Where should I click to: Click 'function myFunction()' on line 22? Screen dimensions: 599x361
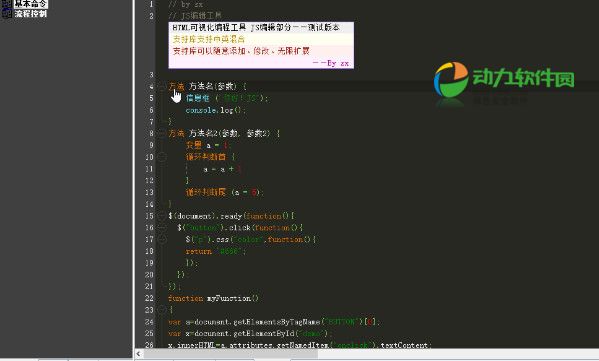pos(214,298)
